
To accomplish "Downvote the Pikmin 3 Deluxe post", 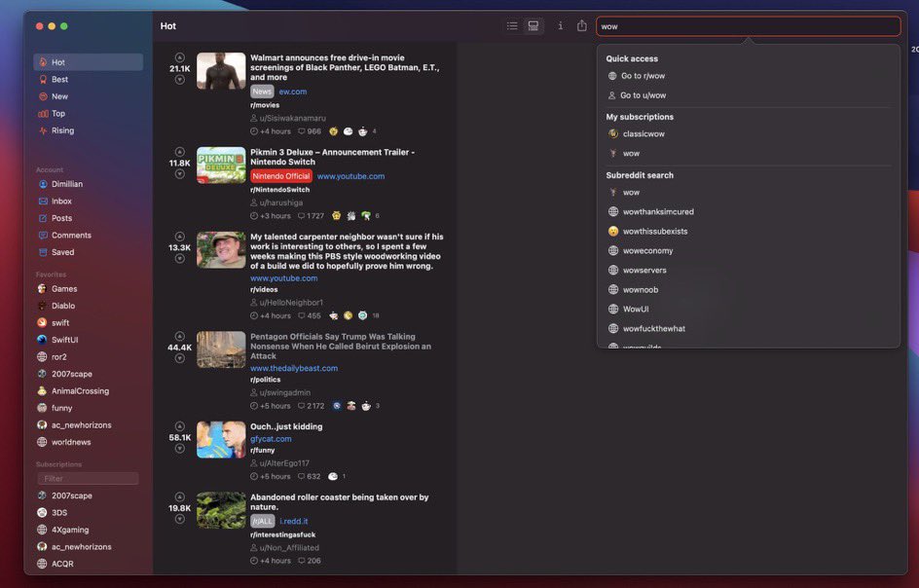I will [x=180, y=174].
